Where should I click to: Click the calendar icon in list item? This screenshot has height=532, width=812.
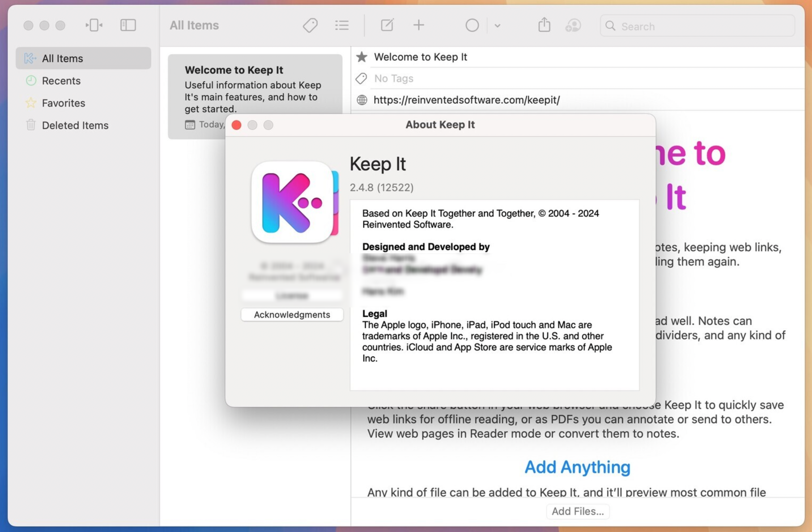coord(190,125)
